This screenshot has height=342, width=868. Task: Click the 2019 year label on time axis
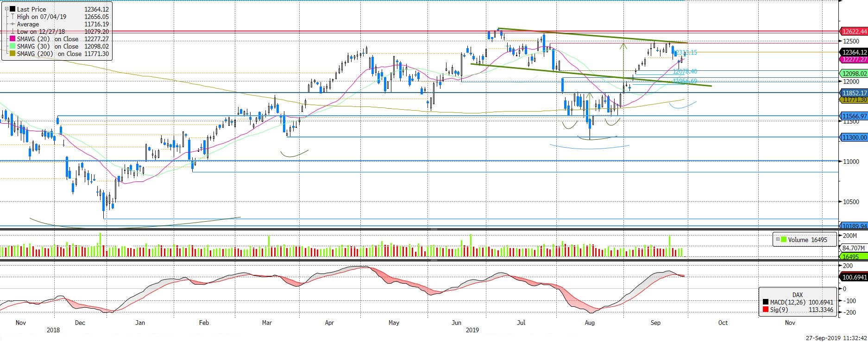pos(472,330)
